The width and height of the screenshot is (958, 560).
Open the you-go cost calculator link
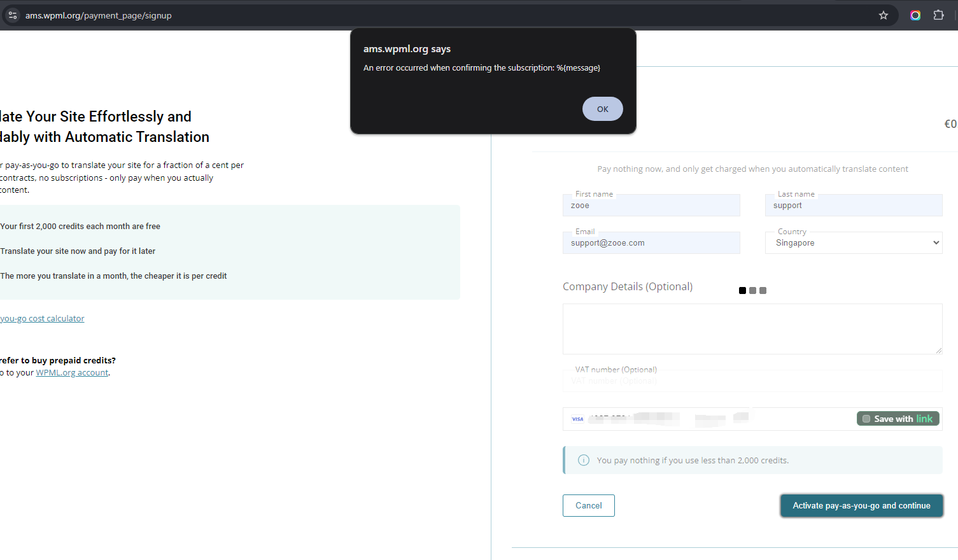[x=42, y=318]
